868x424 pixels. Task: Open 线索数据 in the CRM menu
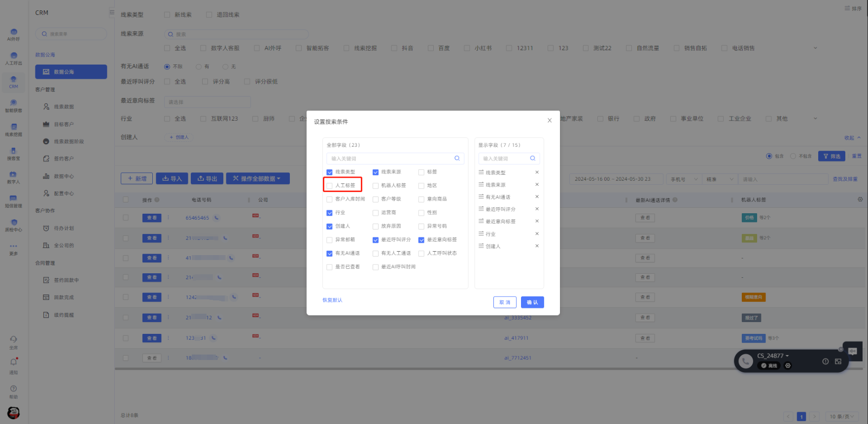pos(64,107)
